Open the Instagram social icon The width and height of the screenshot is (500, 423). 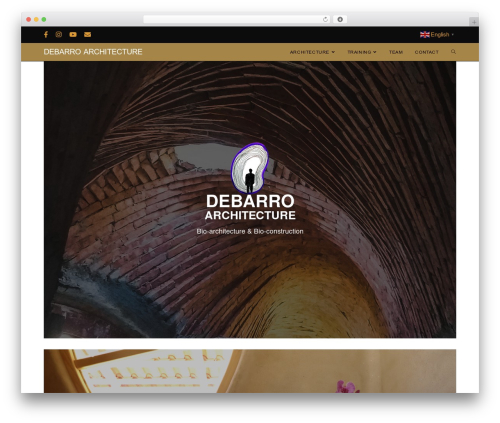click(x=59, y=34)
